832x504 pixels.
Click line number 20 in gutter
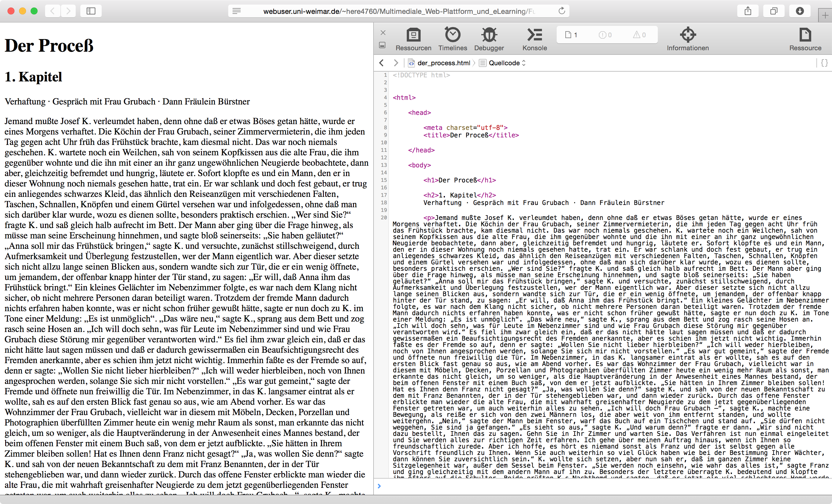point(384,218)
